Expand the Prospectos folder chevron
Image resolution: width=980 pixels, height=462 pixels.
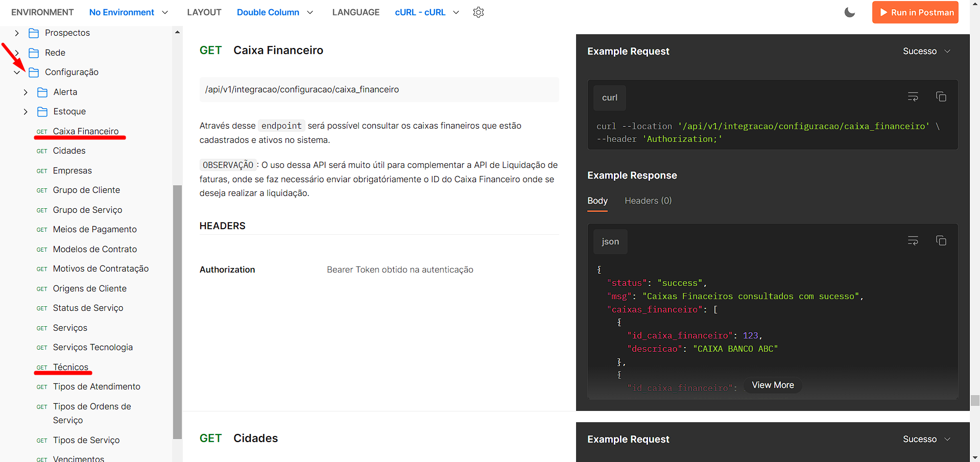pos(17,33)
